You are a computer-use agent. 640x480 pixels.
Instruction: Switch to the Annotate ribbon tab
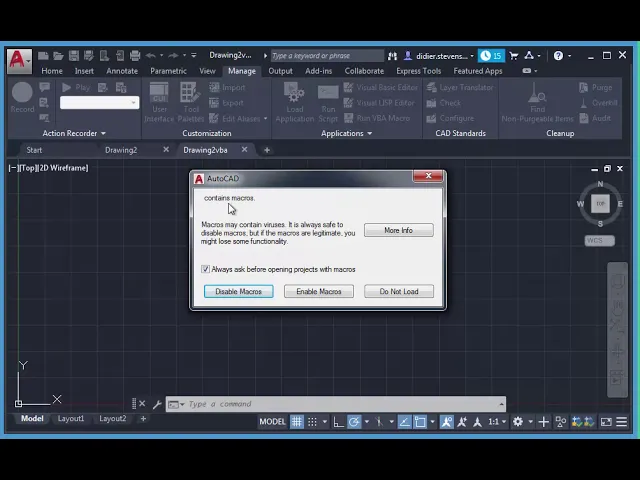pyautogui.click(x=122, y=71)
